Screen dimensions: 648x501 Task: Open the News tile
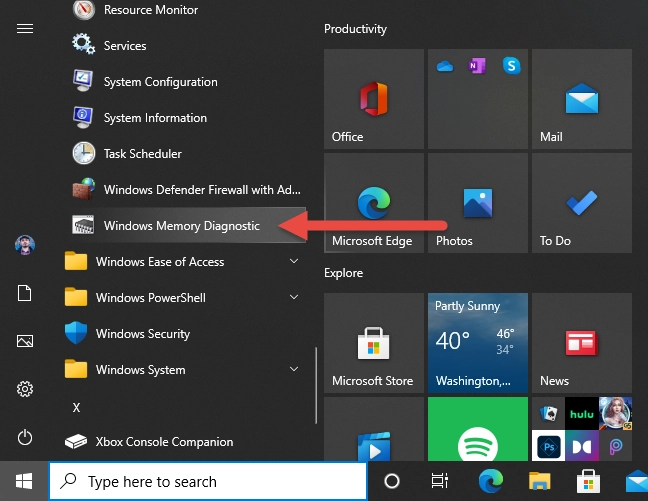point(582,343)
